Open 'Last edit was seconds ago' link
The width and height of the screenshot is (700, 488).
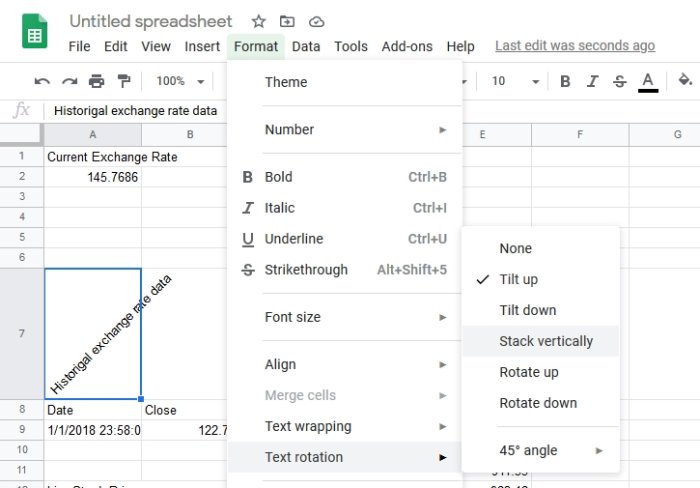click(575, 46)
